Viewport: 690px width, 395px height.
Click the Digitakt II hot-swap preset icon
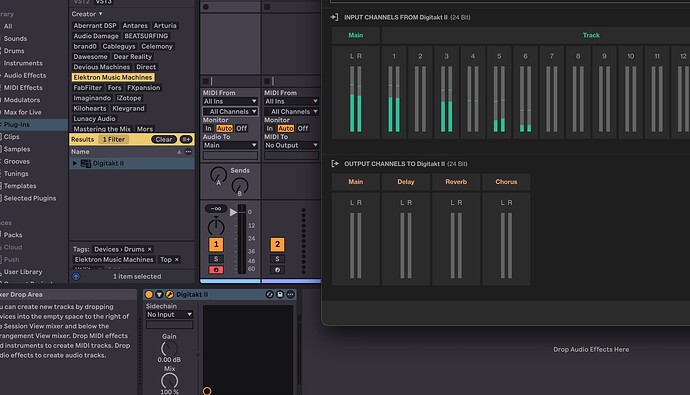[x=270, y=294]
